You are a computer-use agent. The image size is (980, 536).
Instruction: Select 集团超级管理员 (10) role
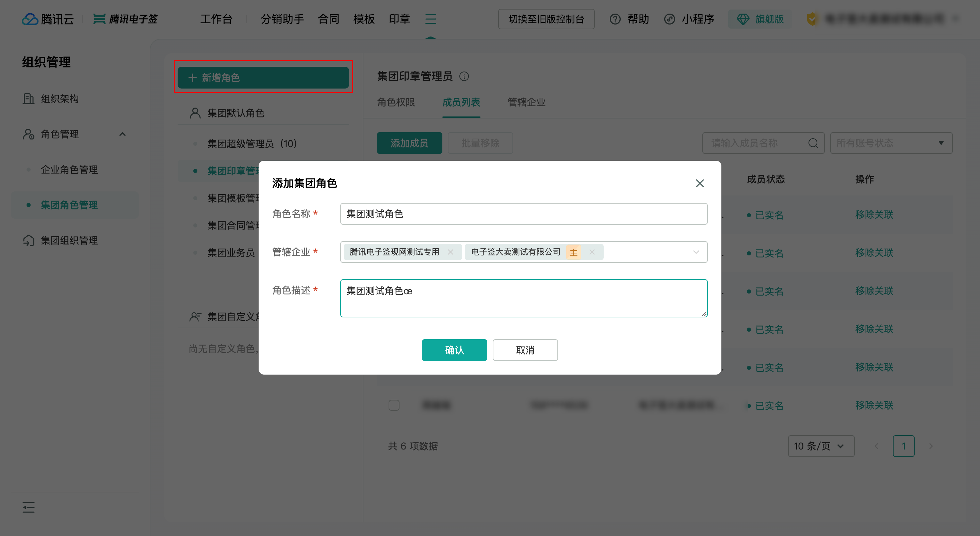coord(252,143)
